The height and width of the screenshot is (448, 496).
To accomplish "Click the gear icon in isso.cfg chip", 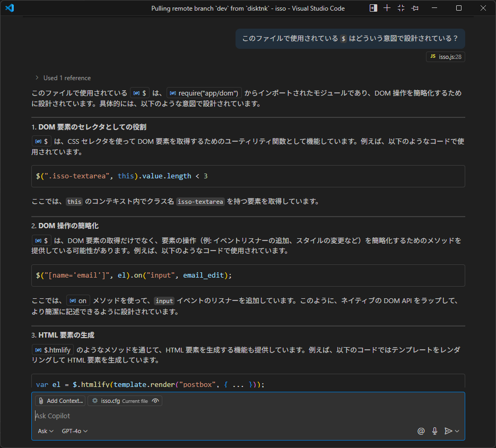I will tap(95, 401).
